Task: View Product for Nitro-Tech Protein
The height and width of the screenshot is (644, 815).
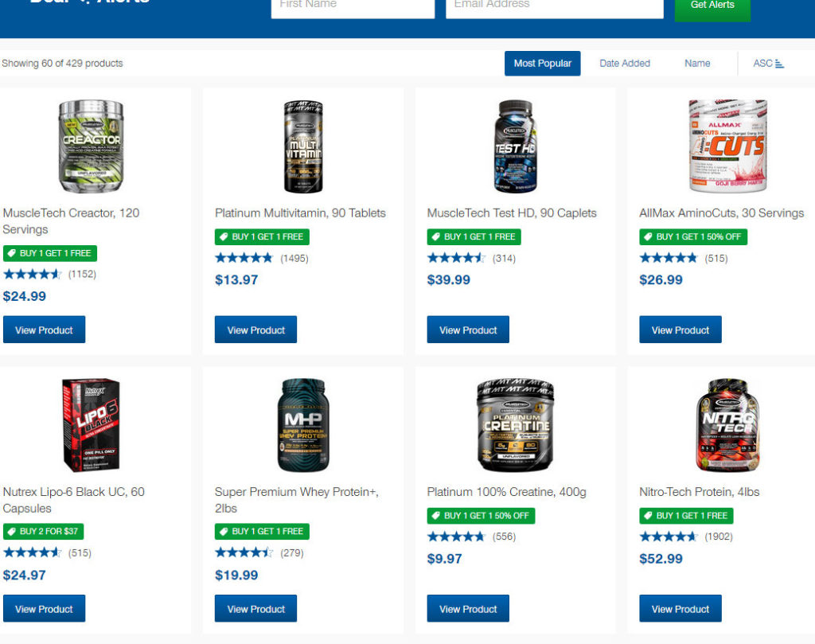Action: [x=680, y=609]
